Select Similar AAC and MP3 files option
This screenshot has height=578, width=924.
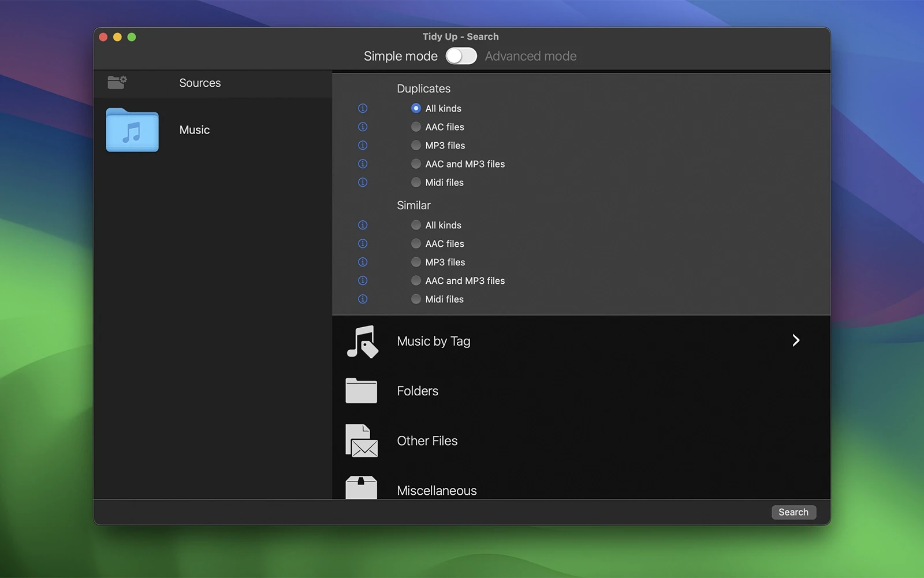pyautogui.click(x=416, y=281)
